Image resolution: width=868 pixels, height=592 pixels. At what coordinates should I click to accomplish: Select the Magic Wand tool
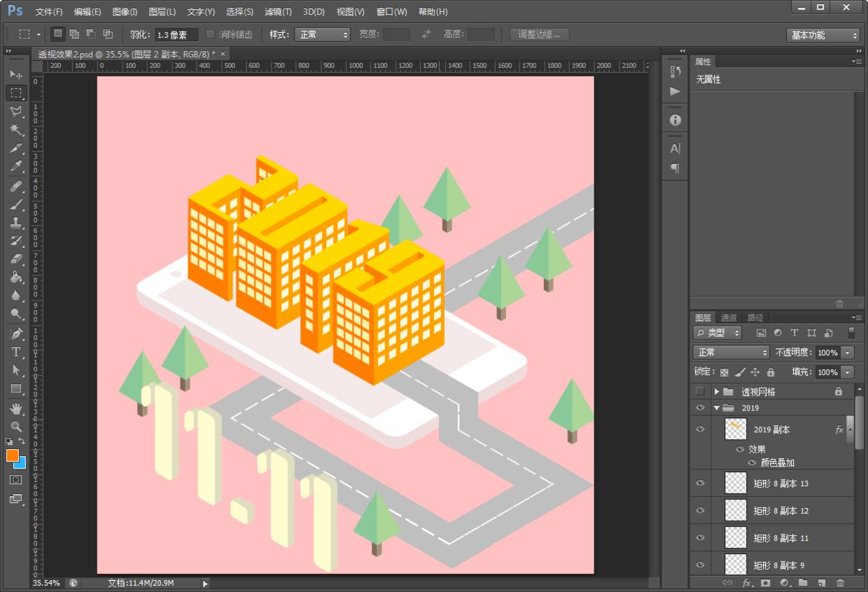tap(16, 130)
